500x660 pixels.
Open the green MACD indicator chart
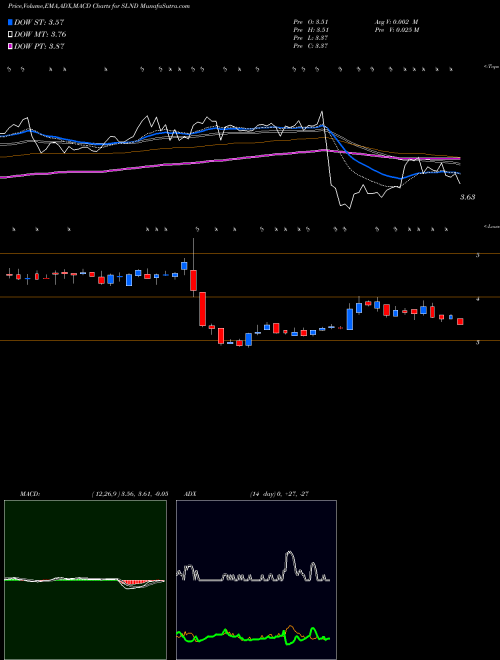85,580
